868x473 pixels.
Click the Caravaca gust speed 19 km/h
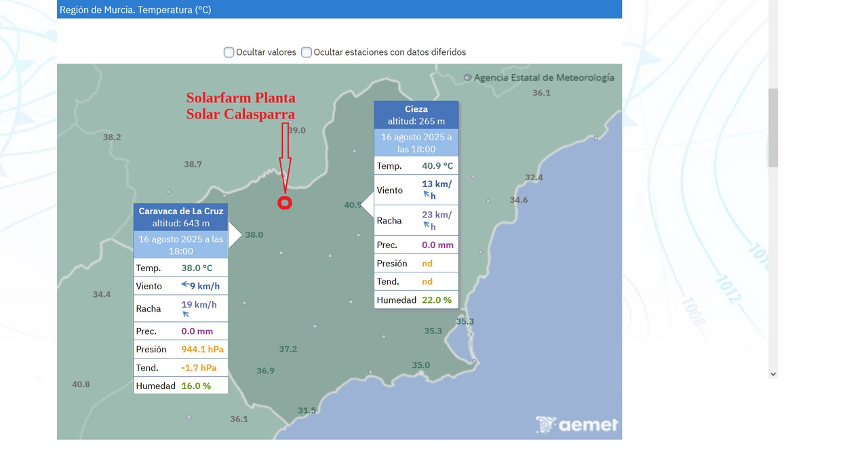point(199,304)
